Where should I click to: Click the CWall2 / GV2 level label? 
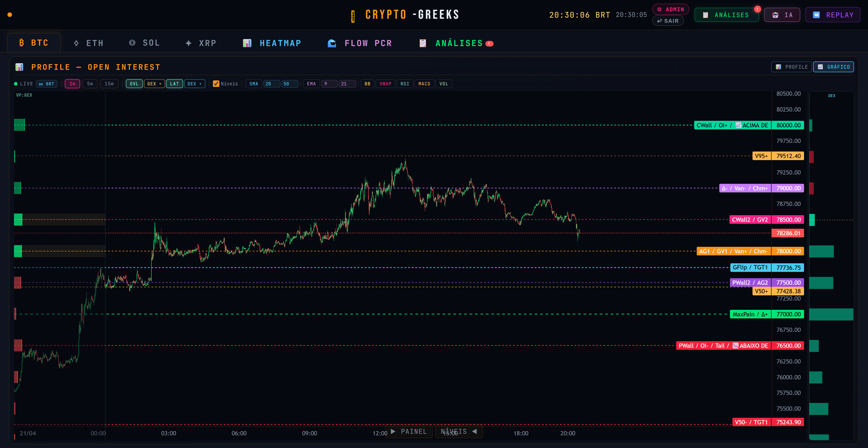(x=750, y=220)
